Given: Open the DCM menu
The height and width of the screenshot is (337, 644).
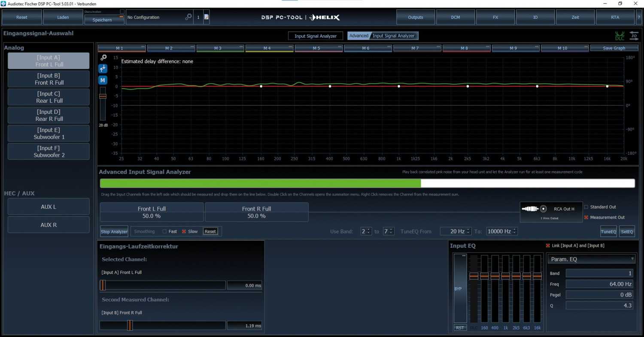Looking at the screenshot, I should pos(456,17).
